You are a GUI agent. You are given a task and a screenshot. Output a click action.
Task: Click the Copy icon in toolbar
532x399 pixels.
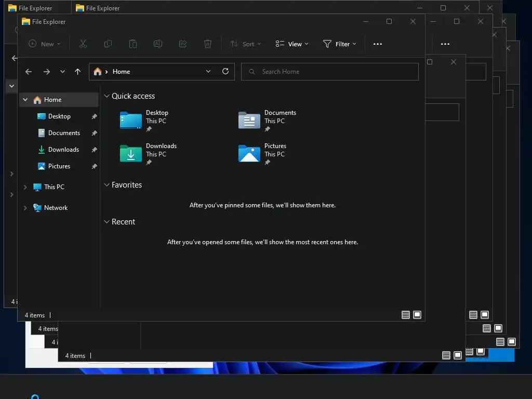[108, 44]
